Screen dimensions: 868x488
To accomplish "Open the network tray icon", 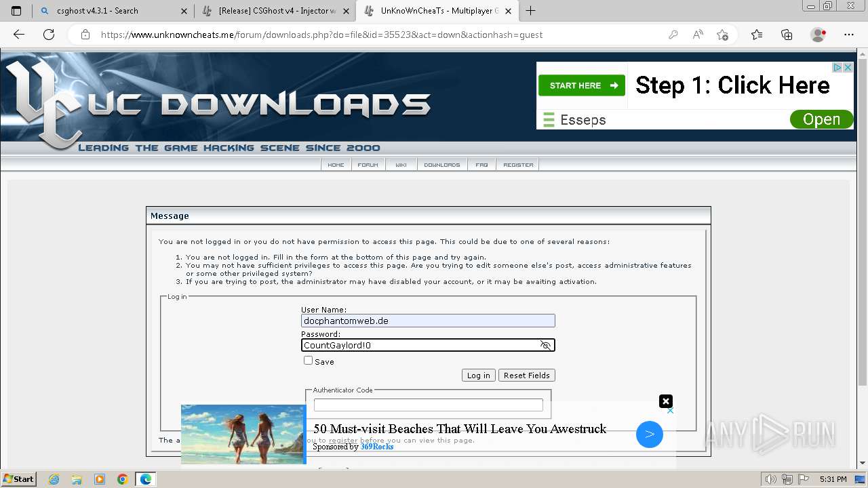I will pyautogui.click(x=787, y=479).
